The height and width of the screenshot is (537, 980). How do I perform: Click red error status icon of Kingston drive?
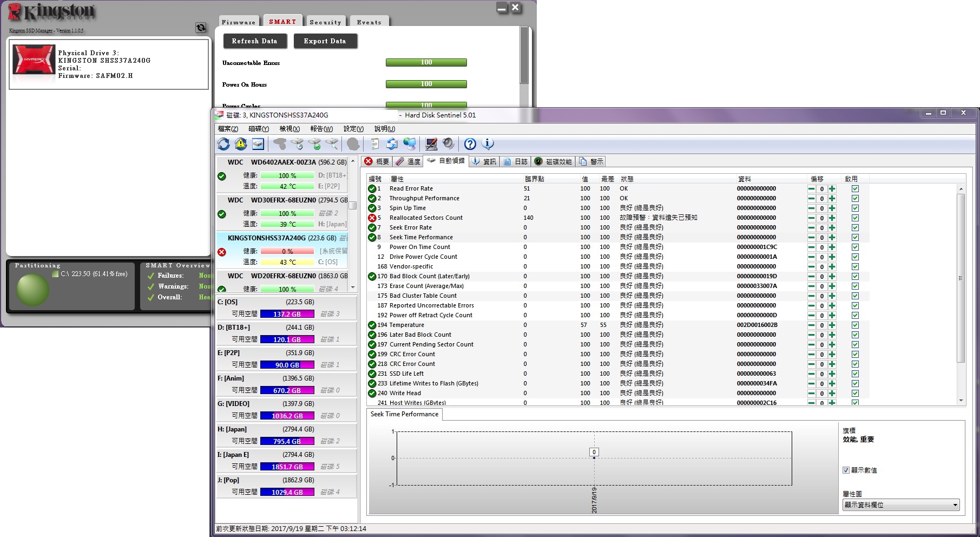click(222, 252)
